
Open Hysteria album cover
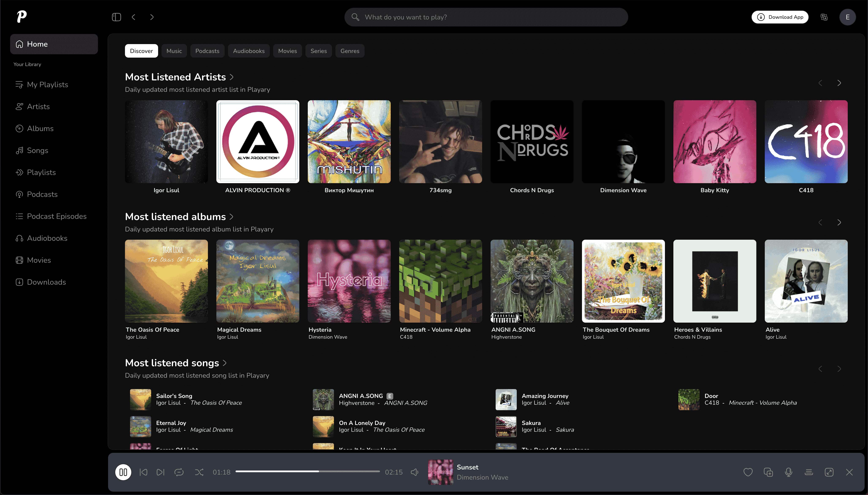pyautogui.click(x=349, y=281)
